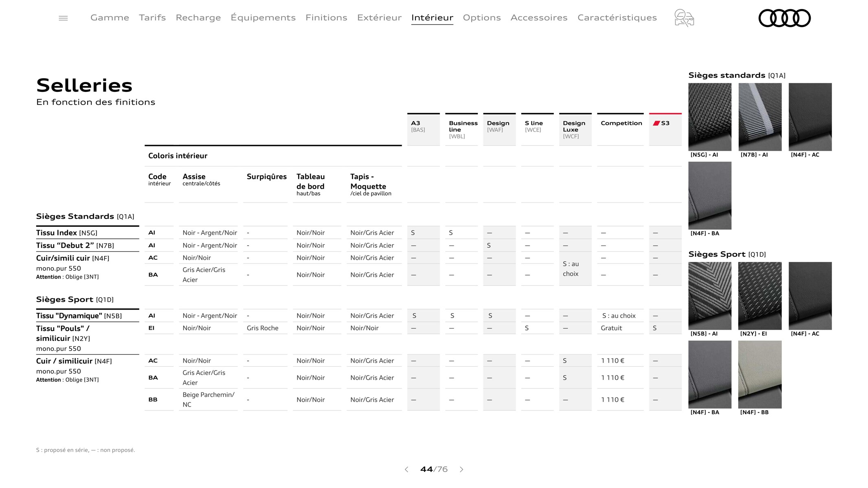Open the Accessoires tab
This screenshot has height=488, width=868.
(539, 17)
